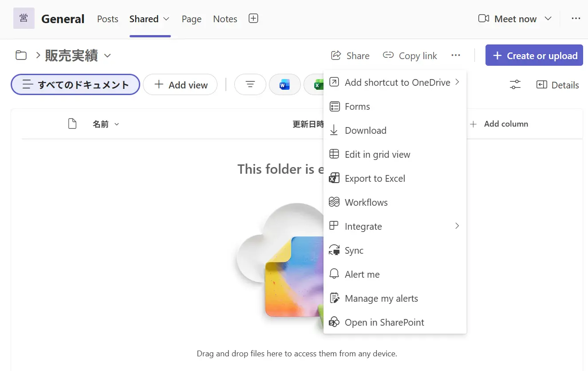Open 名前 column sort dropdown
Image resolution: width=588 pixels, height=371 pixels.
[x=117, y=124]
